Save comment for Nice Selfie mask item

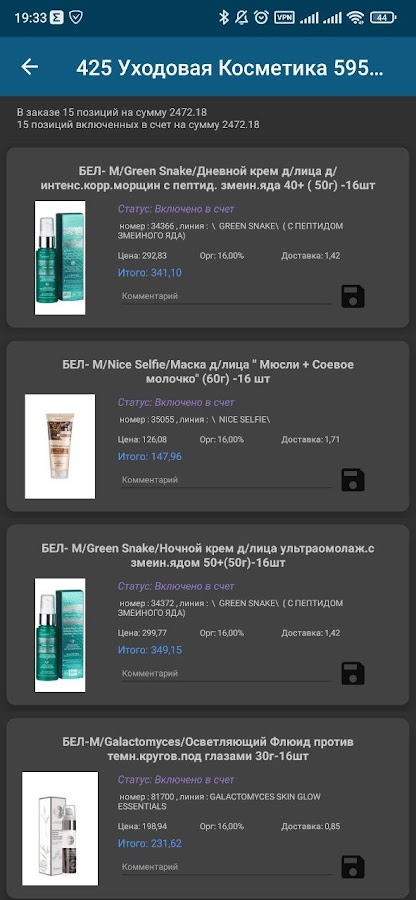pyautogui.click(x=353, y=480)
